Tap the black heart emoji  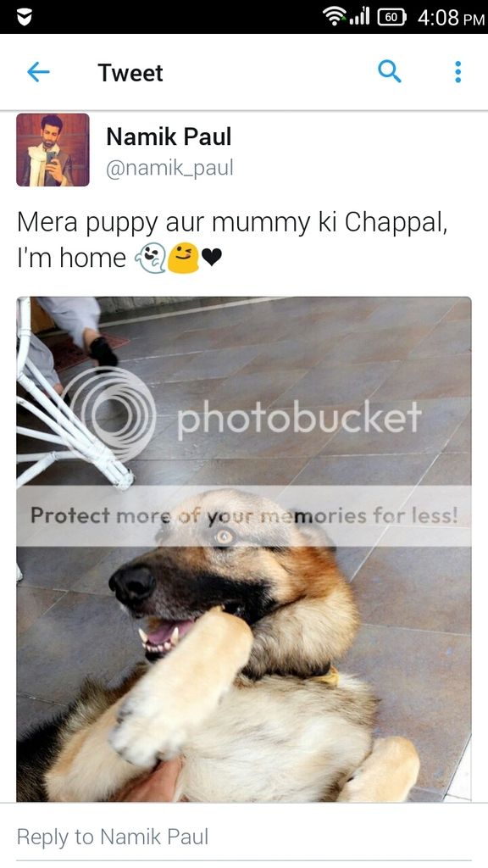click(212, 258)
